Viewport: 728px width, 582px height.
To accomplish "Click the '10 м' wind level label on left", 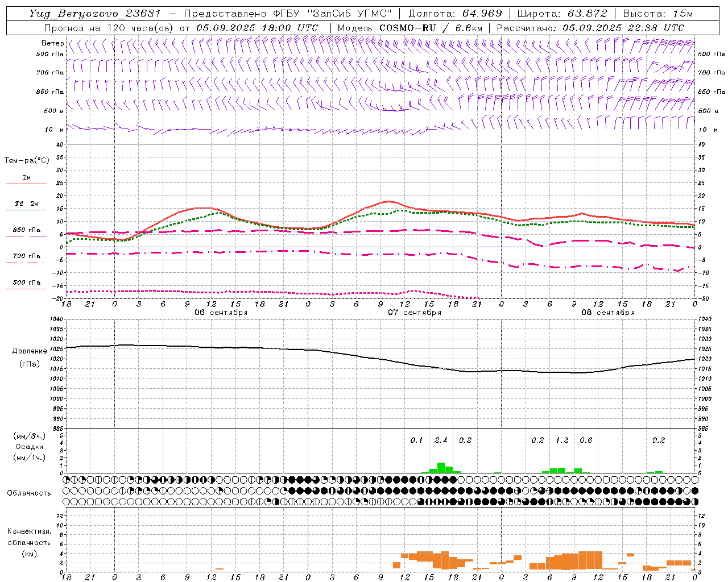I will click(x=55, y=130).
